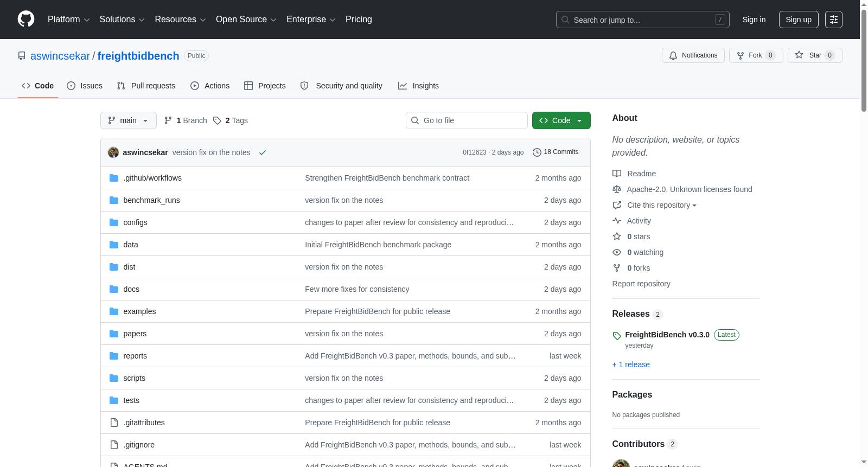This screenshot has height=467, width=868.
Task: Click the aswincsekar avatar in the commit row
Action: (113, 152)
